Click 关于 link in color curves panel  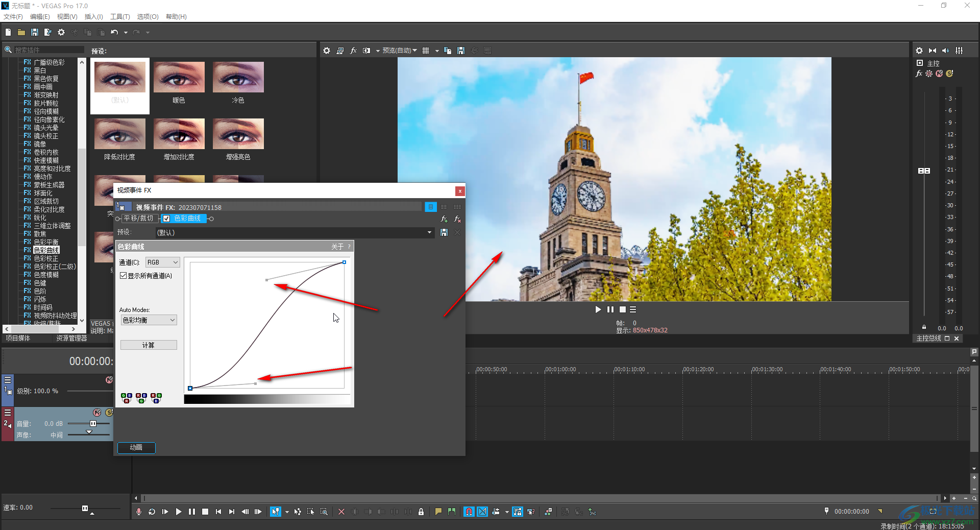pyautogui.click(x=337, y=247)
